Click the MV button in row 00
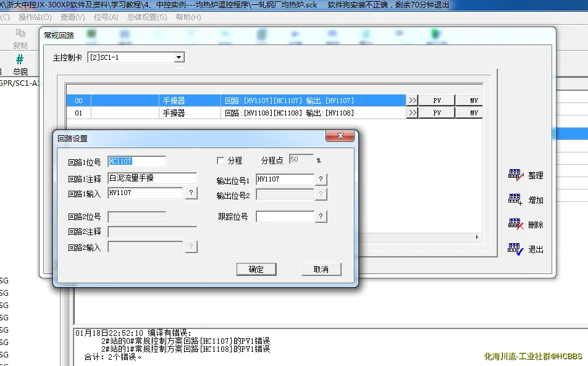The height and width of the screenshot is (366, 588). (x=469, y=101)
